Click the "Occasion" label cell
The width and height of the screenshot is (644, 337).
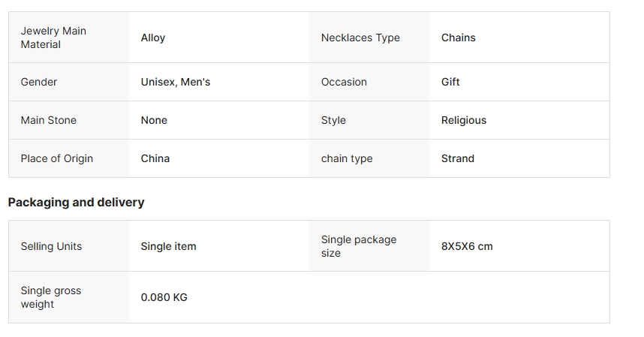(x=344, y=82)
